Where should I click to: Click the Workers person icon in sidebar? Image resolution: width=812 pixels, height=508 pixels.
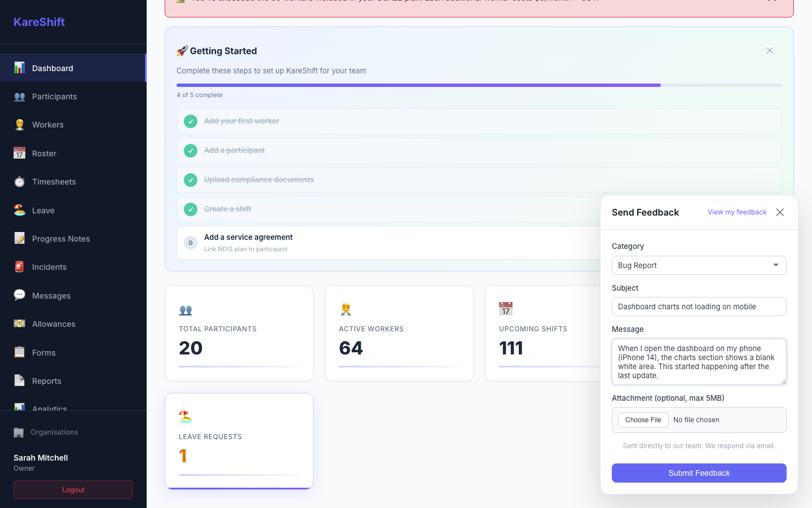19,125
